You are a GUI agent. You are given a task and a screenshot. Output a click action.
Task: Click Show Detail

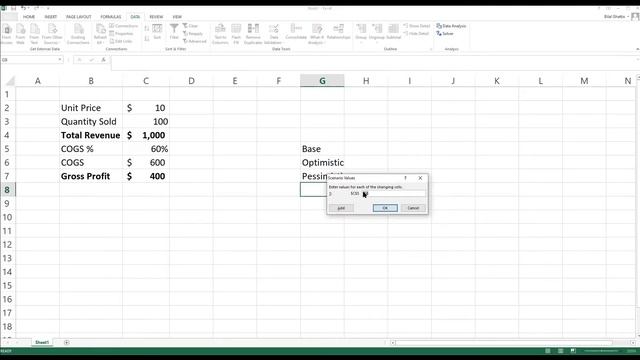(417, 26)
